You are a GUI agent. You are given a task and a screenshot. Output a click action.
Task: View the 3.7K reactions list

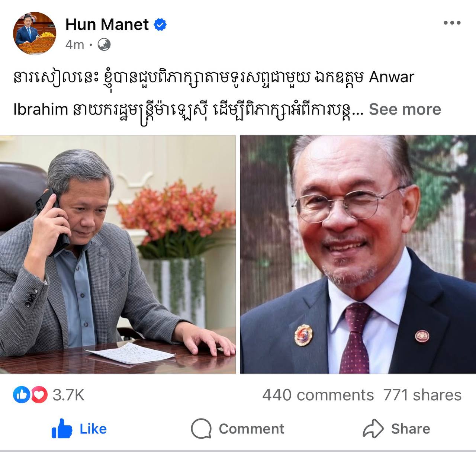[x=68, y=395]
